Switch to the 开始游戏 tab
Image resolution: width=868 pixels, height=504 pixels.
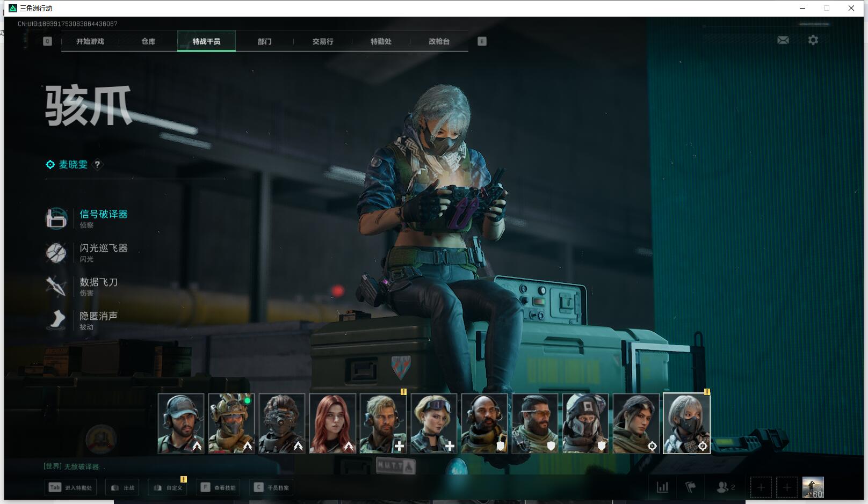pyautogui.click(x=90, y=41)
